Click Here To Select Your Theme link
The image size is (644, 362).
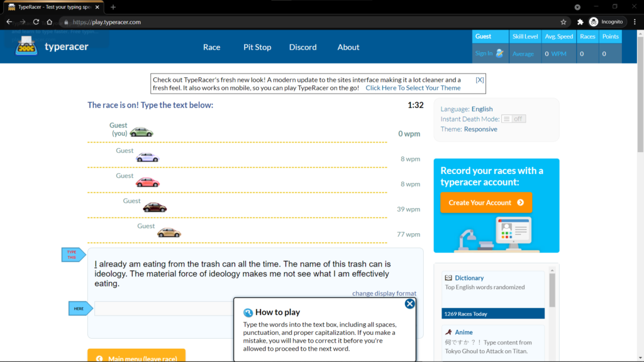[413, 88]
